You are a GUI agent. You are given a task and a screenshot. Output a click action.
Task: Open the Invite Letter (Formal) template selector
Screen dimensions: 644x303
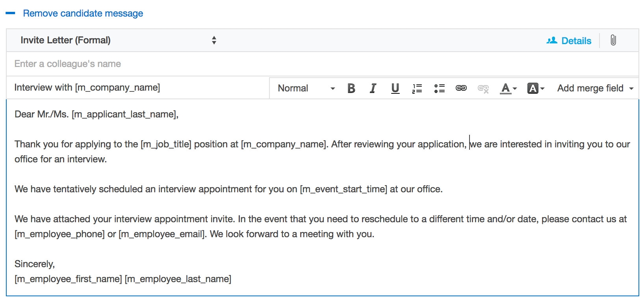pos(118,40)
